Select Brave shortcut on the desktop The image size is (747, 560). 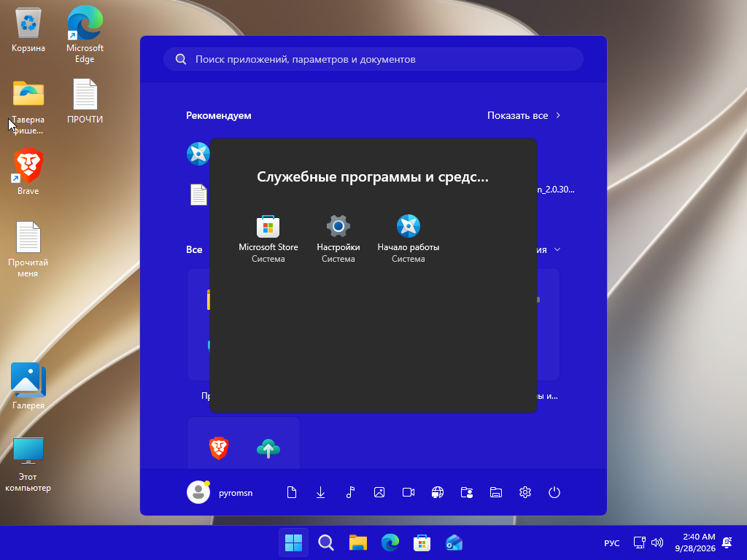point(28,172)
